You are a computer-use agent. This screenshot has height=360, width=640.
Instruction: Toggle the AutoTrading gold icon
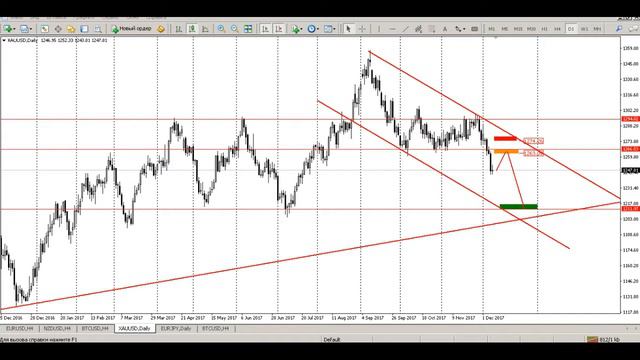pyautogui.click(x=161, y=29)
